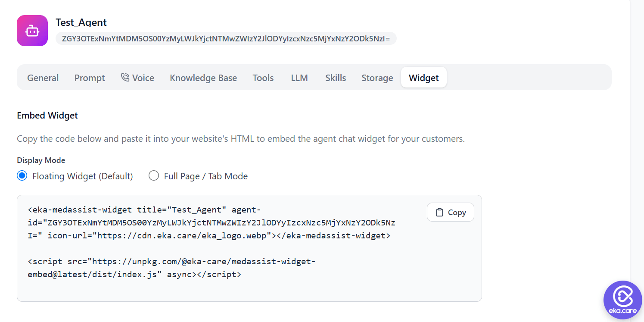Click the agent-id value line in code
This screenshot has height=322, width=644.
212,223
